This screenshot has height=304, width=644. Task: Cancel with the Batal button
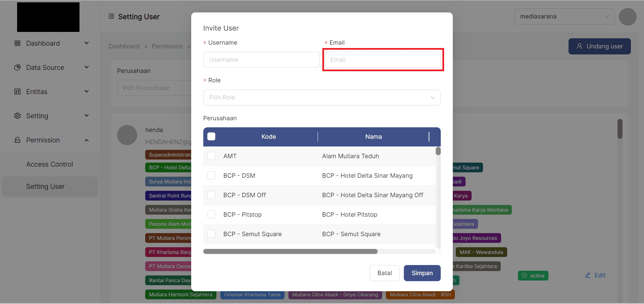click(x=384, y=273)
